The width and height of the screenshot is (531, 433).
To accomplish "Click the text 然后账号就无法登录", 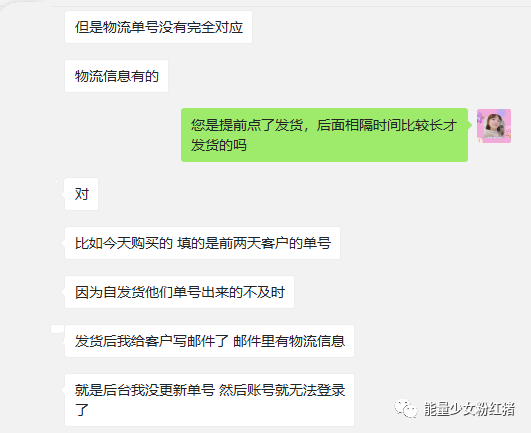I will click(282, 390).
